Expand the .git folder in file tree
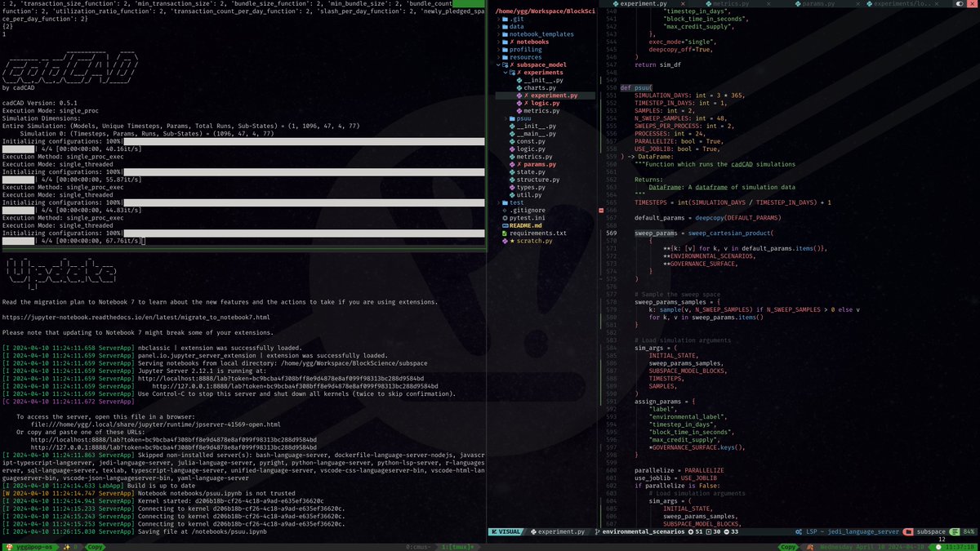Screen dimensions: 980x551 [x=497, y=18]
